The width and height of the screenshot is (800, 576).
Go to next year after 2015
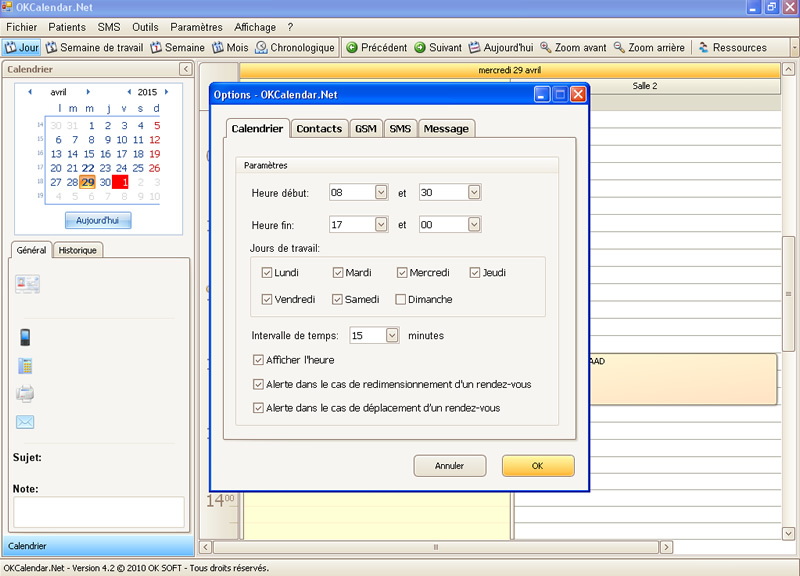(x=166, y=92)
